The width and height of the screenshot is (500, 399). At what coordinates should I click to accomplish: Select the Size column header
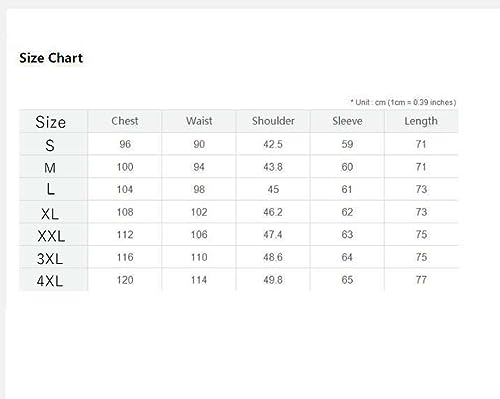[x=51, y=122]
